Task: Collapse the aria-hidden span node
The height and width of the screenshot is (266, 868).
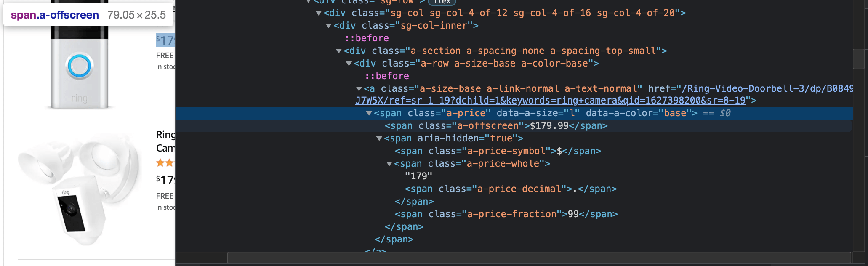Action: [379, 138]
